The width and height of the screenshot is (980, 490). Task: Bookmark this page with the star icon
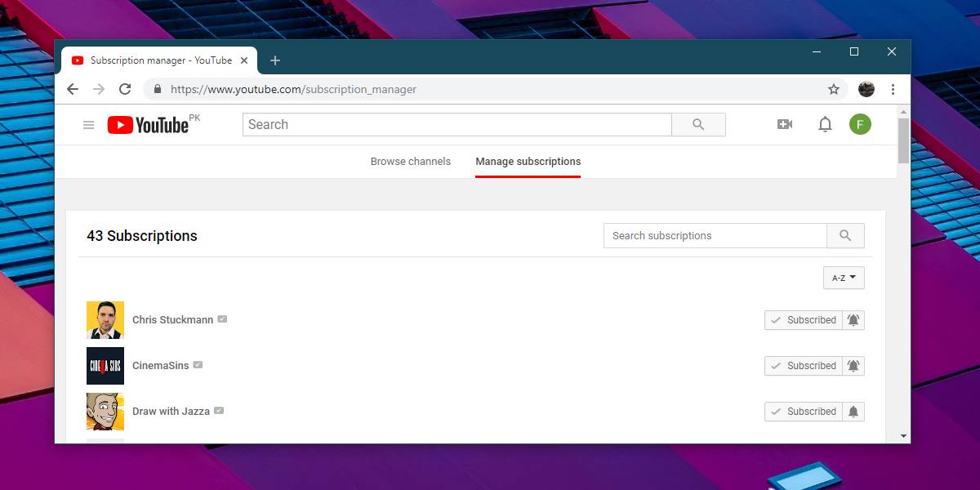point(834,89)
